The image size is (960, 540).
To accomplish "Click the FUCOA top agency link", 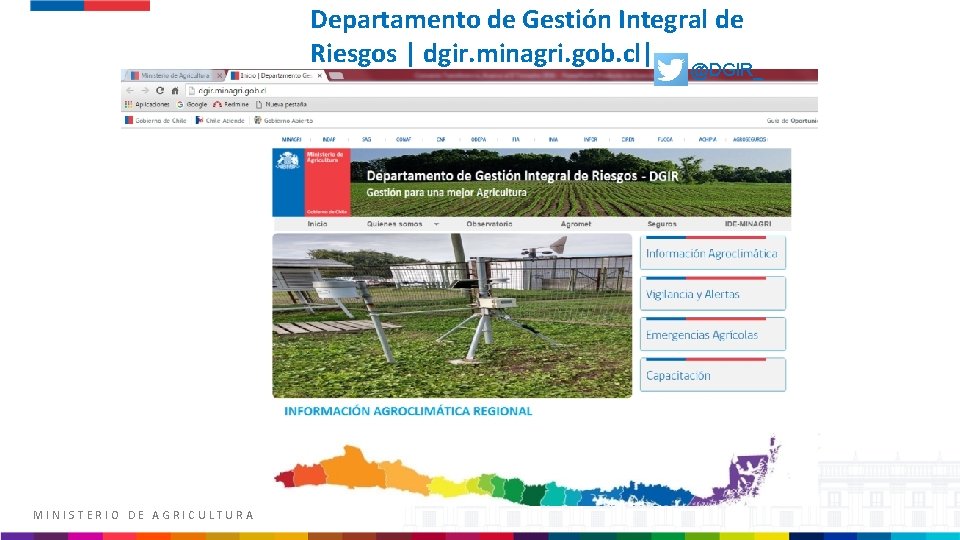I will point(665,140).
